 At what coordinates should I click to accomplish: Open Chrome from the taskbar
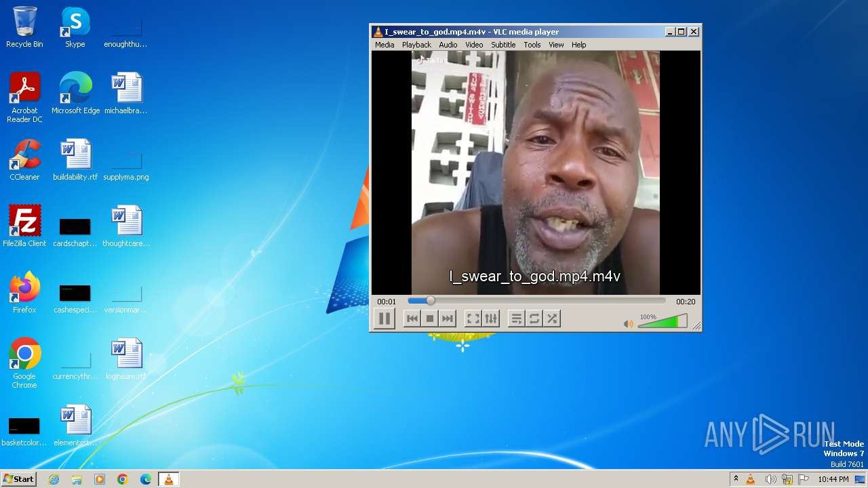pyautogui.click(x=123, y=479)
